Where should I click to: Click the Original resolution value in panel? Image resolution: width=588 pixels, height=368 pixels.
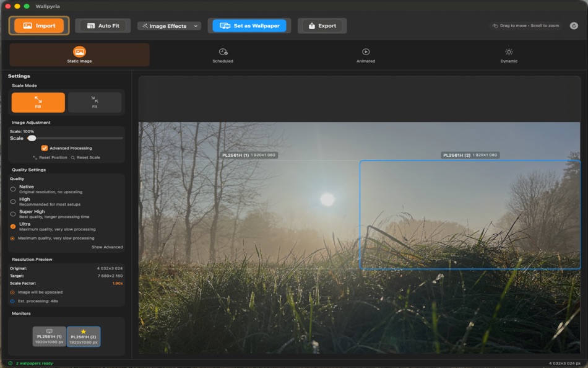click(110, 268)
